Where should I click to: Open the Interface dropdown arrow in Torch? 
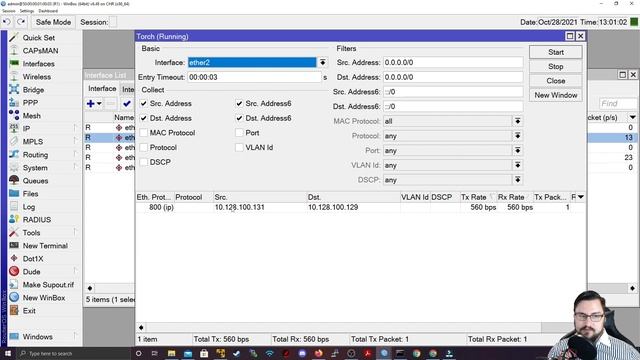coord(322,62)
